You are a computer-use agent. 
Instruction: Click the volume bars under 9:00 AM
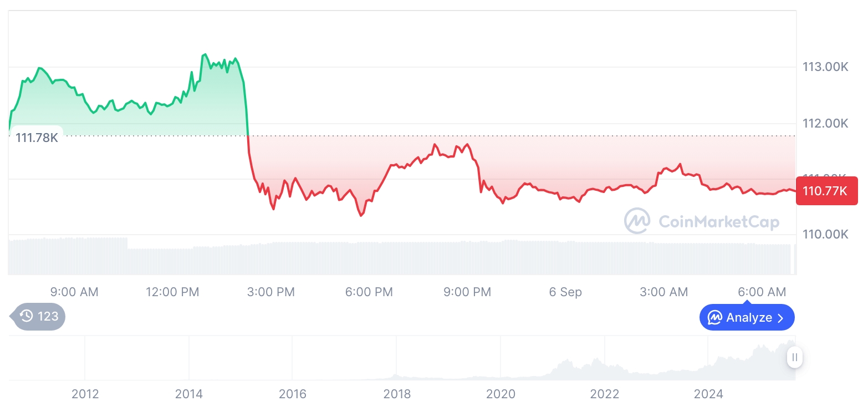pos(74,256)
